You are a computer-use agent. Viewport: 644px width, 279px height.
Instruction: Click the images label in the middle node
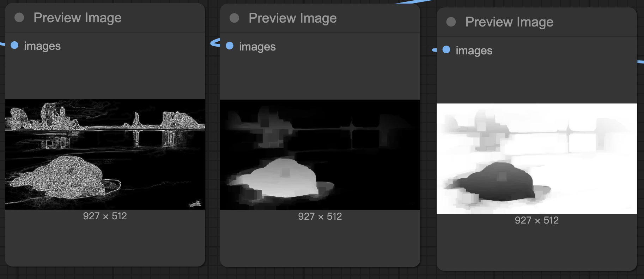coord(257,47)
